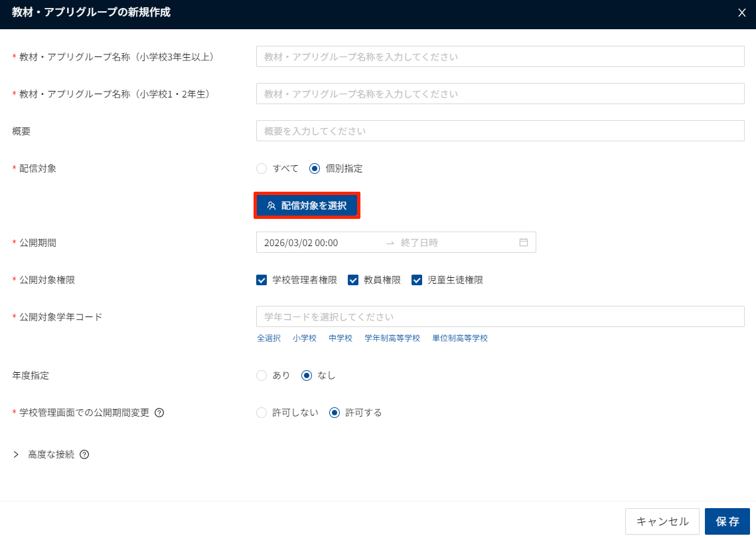Click the キャンセル button

[x=662, y=521]
